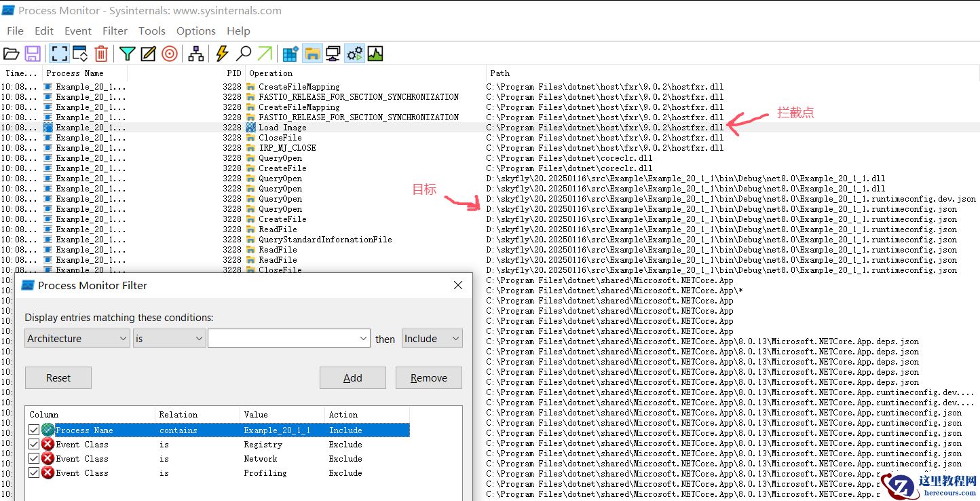Select the red target include-from-window icon
980x501 pixels.
point(170,54)
